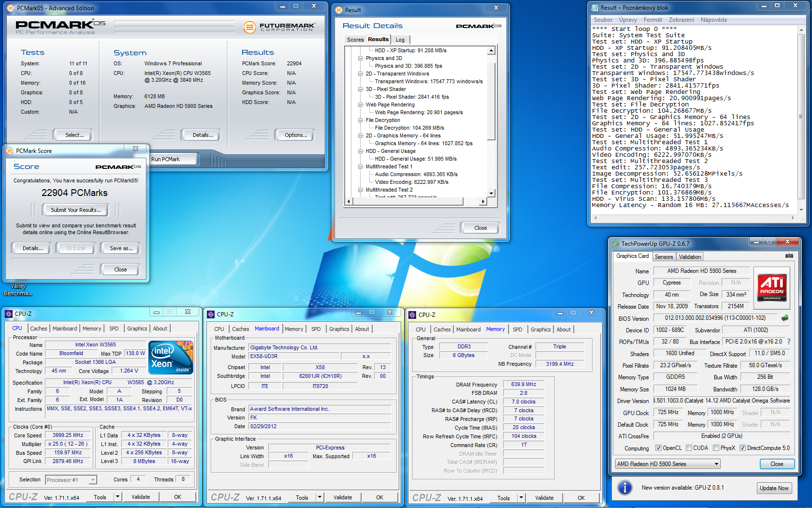Image resolution: width=812 pixels, height=508 pixels.
Task: Toggle the CUDA checkbox in GPU-Z
Action: pos(689,448)
